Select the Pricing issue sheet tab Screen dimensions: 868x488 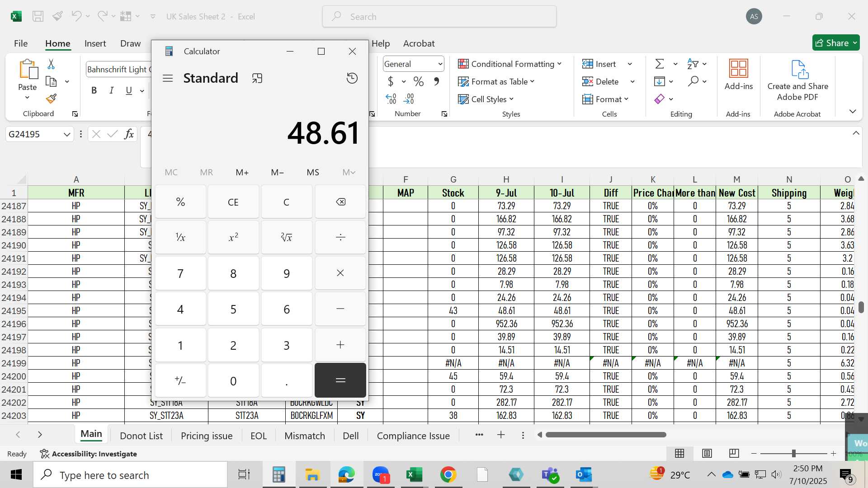(x=207, y=436)
